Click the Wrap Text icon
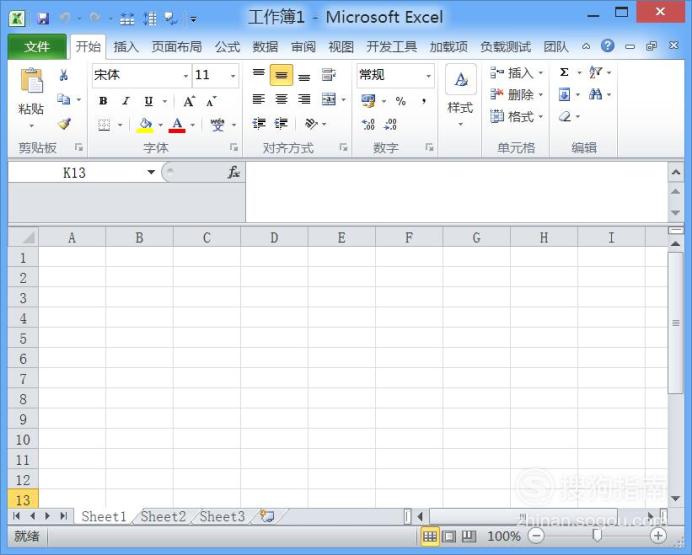Viewport: 692px width, 555px height. 328,75
